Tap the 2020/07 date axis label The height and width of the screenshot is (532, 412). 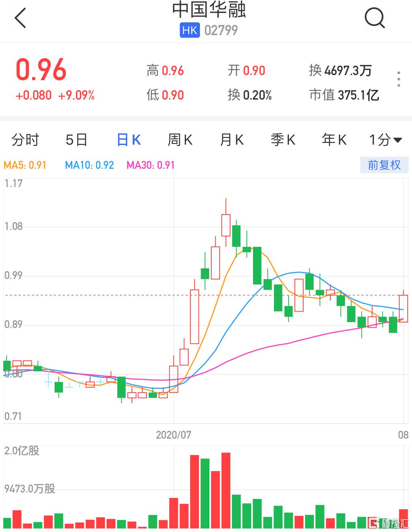[174, 435]
